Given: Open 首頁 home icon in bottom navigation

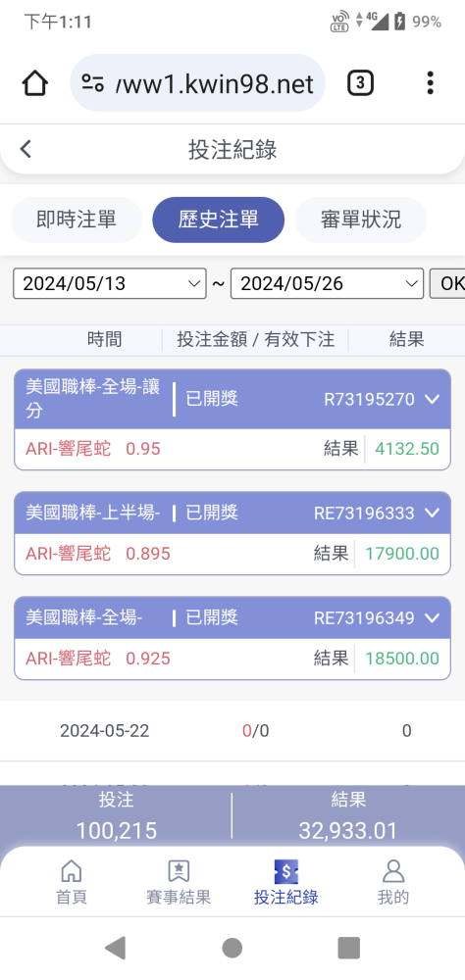Looking at the screenshot, I should [x=72, y=870].
